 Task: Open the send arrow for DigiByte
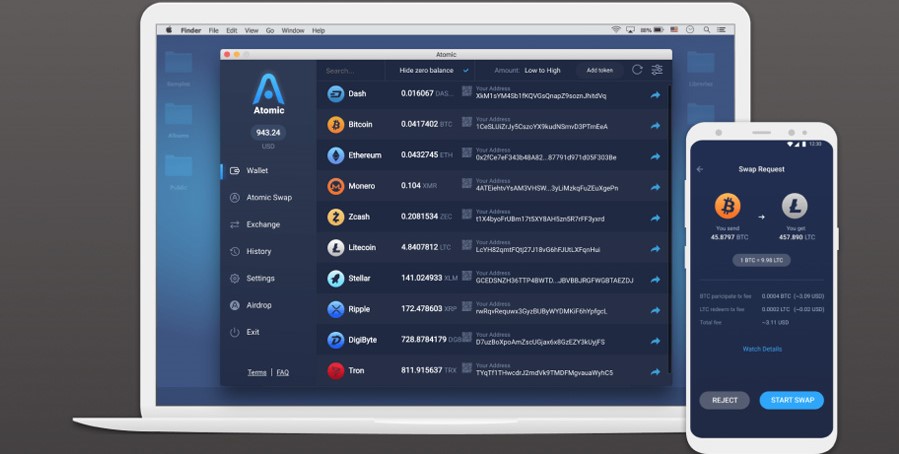(655, 341)
